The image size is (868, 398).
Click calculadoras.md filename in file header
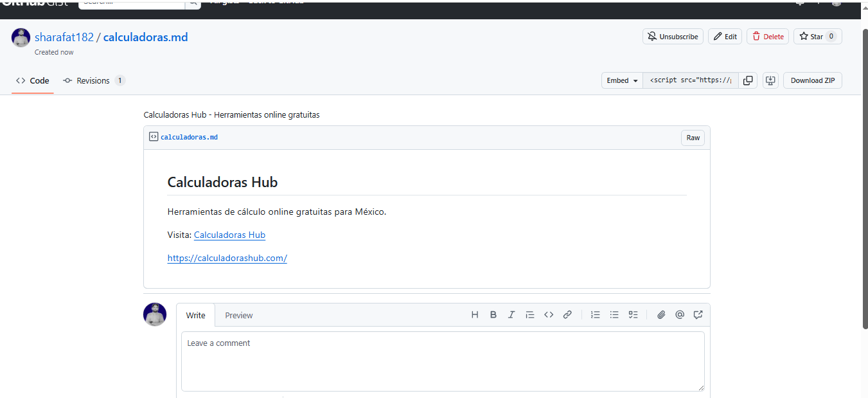point(189,137)
